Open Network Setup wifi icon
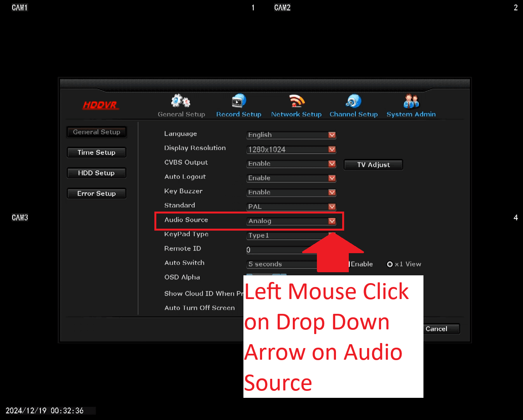This screenshot has width=523, height=420. (x=297, y=101)
